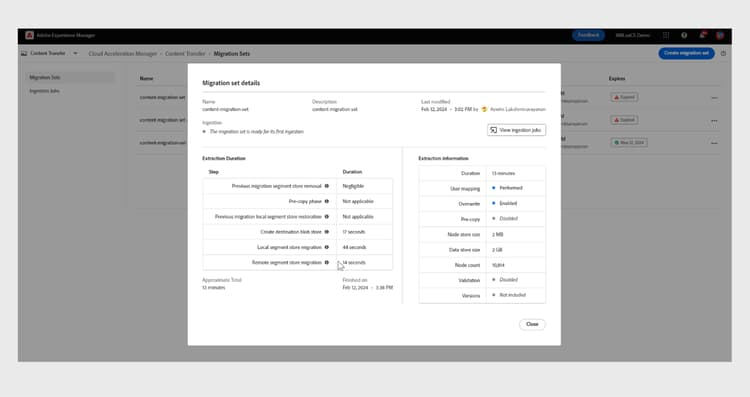Screen dimensions: 750x397
Task: Click the Expires column header
Action: click(617, 78)
